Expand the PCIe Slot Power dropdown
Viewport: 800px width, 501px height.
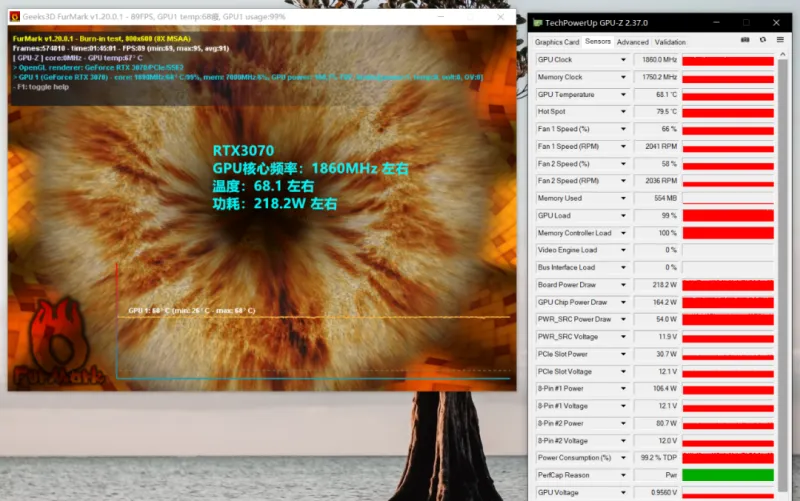click(623, 354)
